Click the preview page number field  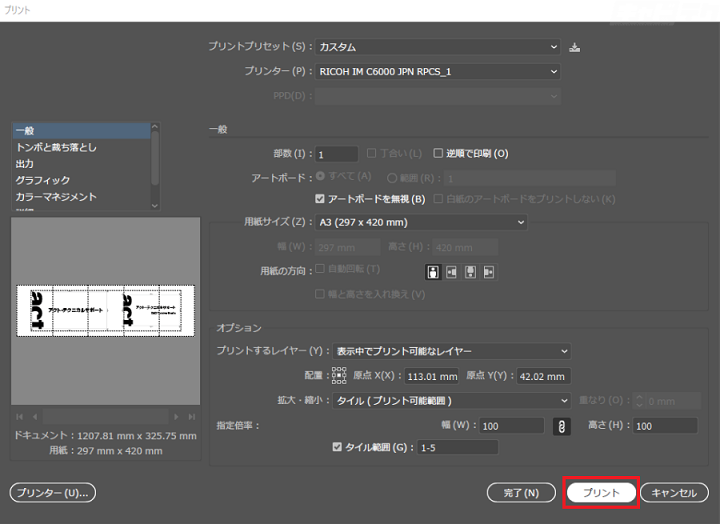[x=106, y=417]
